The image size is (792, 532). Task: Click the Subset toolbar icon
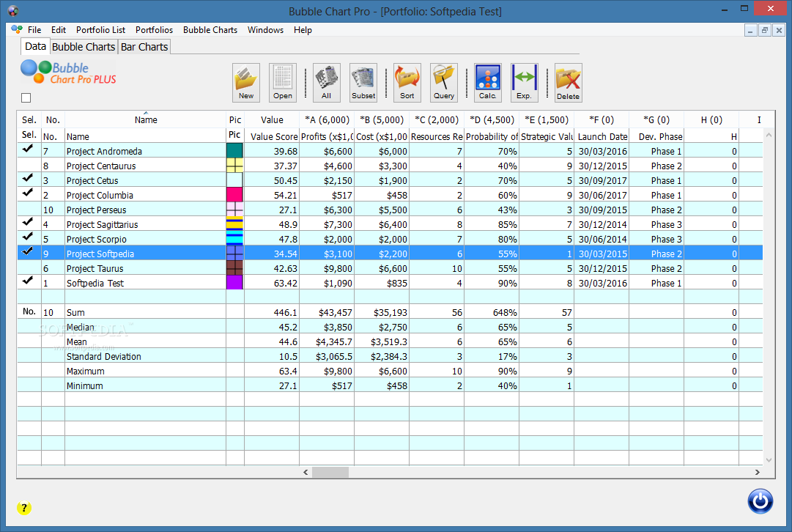click(x=363, y=82)
